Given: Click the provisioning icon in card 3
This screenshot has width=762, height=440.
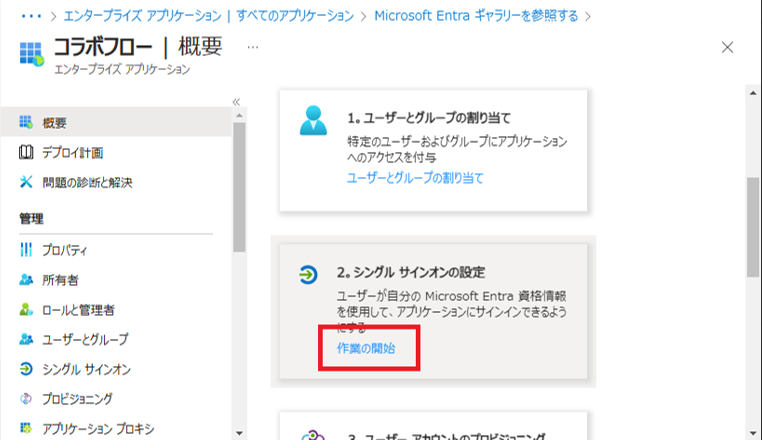Looking at the screenshot, I should tap(313, 435).
